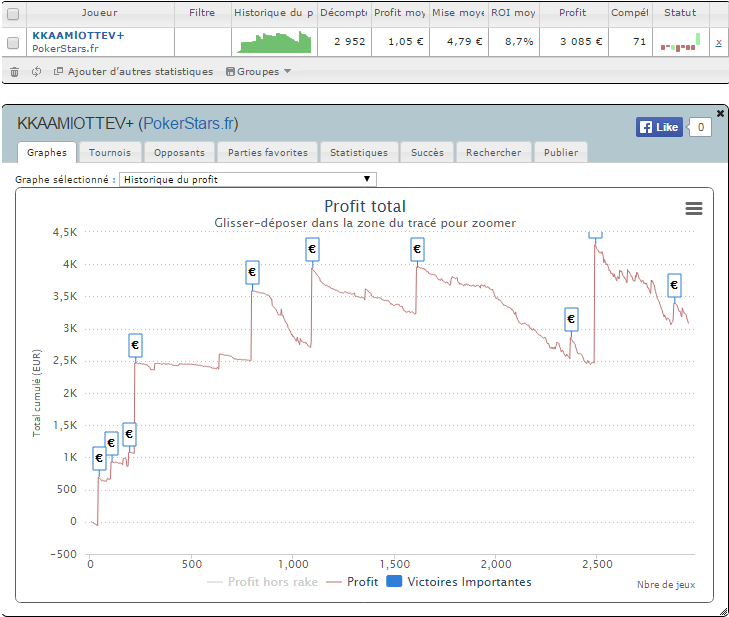Click euro win marker near game 2,370
Viewport: 729px width, 617px height.
(x=571, y=319)
